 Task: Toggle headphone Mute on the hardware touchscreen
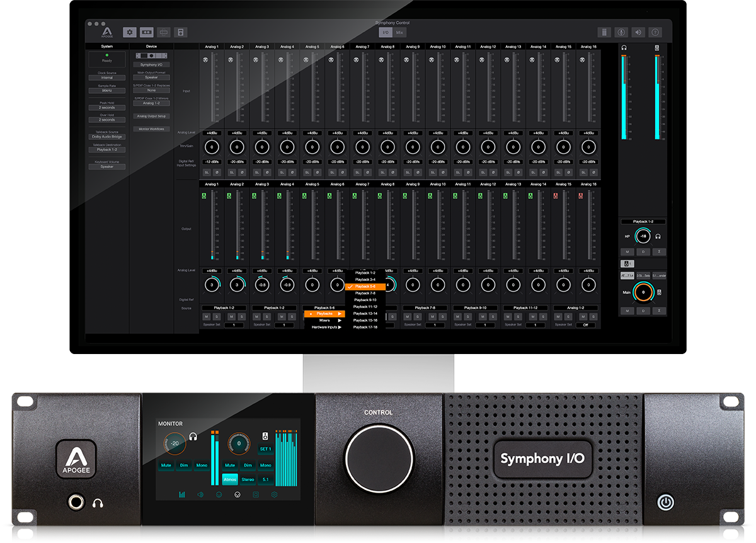click(166, 466)
